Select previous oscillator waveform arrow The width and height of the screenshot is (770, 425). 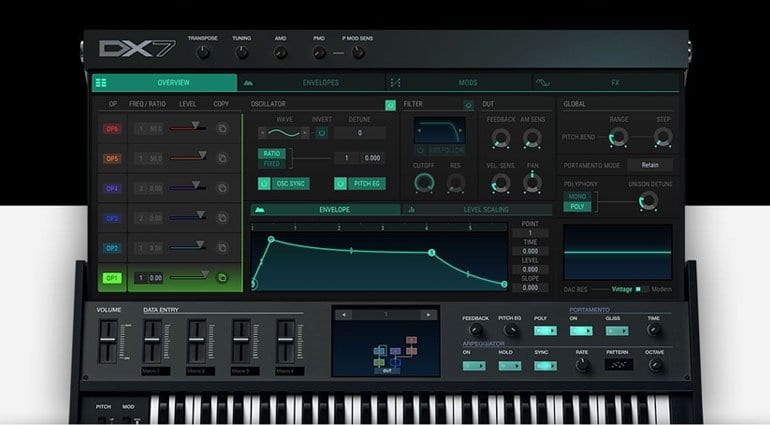click(262, 133)
